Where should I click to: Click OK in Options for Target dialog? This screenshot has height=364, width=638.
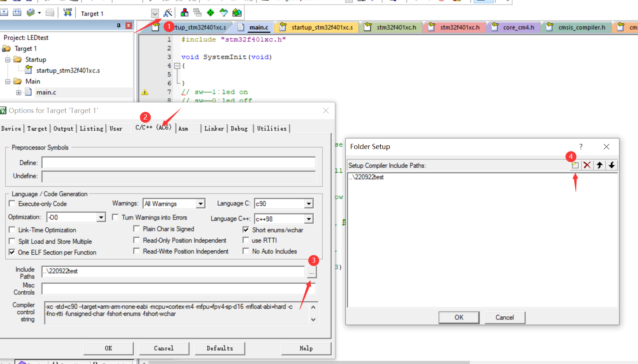109,348
